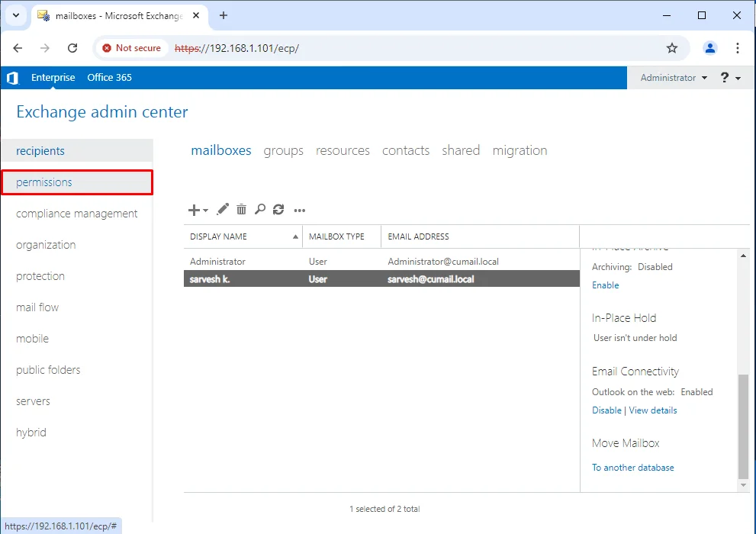
Task: Open the three-dot More options menu
Action: [x=299, y=211]
